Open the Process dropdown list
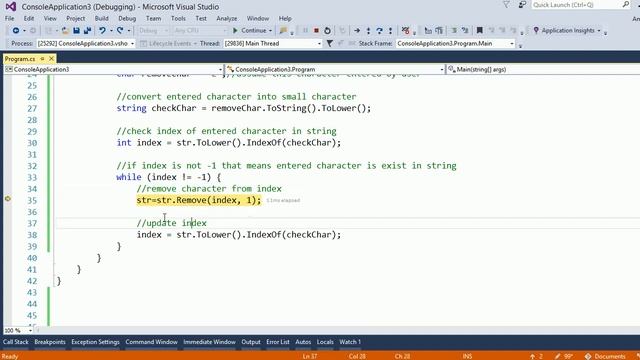This screenshot has height=360, width=640. click(132, 44)
